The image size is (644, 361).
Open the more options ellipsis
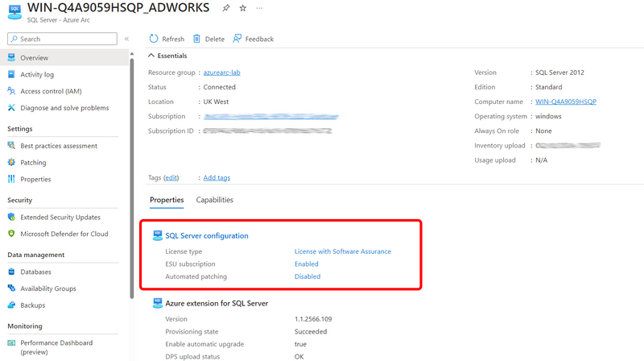pos(259,8)
